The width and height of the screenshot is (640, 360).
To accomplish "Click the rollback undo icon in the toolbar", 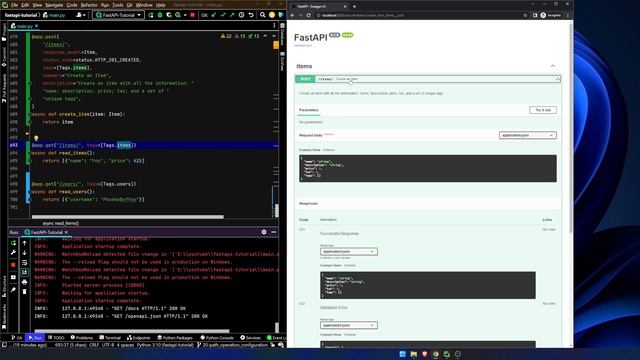I will (251, 15).
